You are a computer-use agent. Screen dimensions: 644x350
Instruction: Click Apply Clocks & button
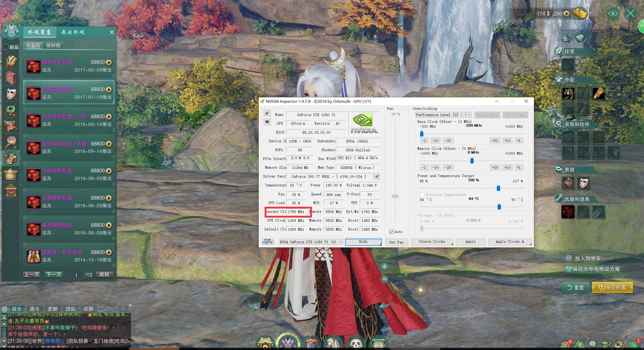(x=510, y=242)
